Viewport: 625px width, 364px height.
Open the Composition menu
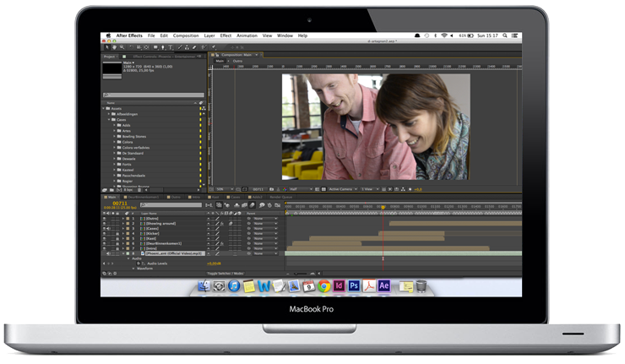click(186, 35)
